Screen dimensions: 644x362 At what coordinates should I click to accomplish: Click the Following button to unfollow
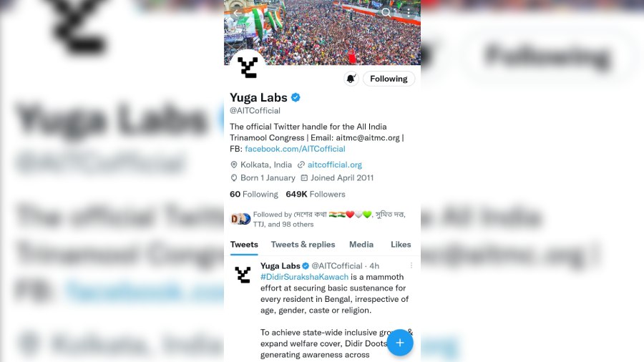coord(389,79)
